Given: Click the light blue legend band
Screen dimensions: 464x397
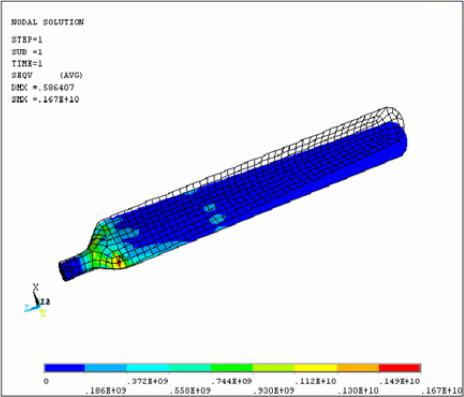Looking at the screenshot, I should click(x=106, y=368).
